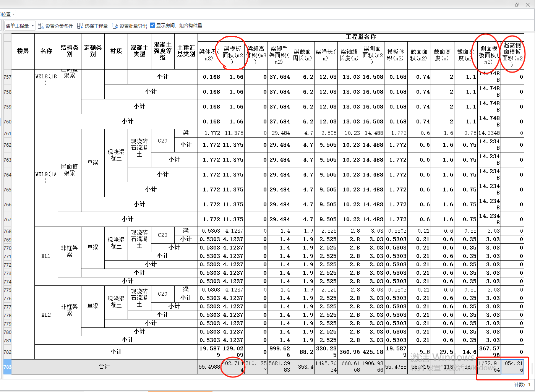Image resolution: width=535 pixels, height=392 pixels.
Task: Click the 截面面积(m2) column header
Action: point(419,55)
